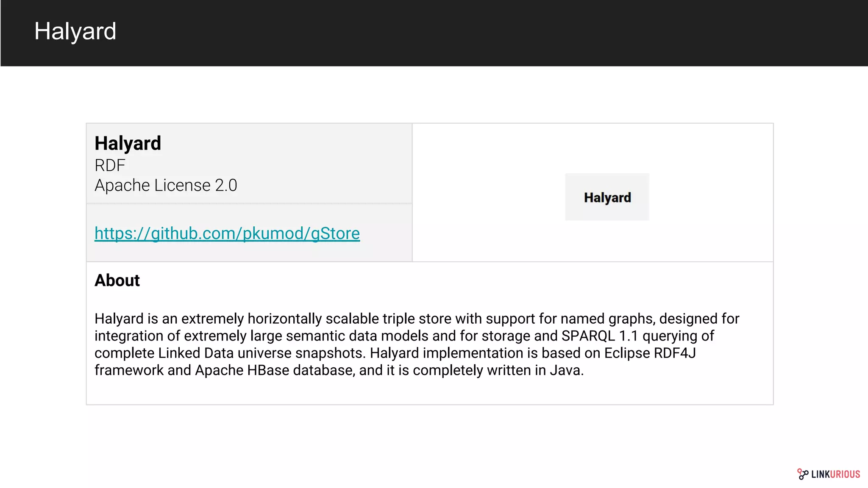The image size is (868, 488).
Task: Click the paragraph beginning 'Halyard is an extremely'
Action: (x=417, y=344)
